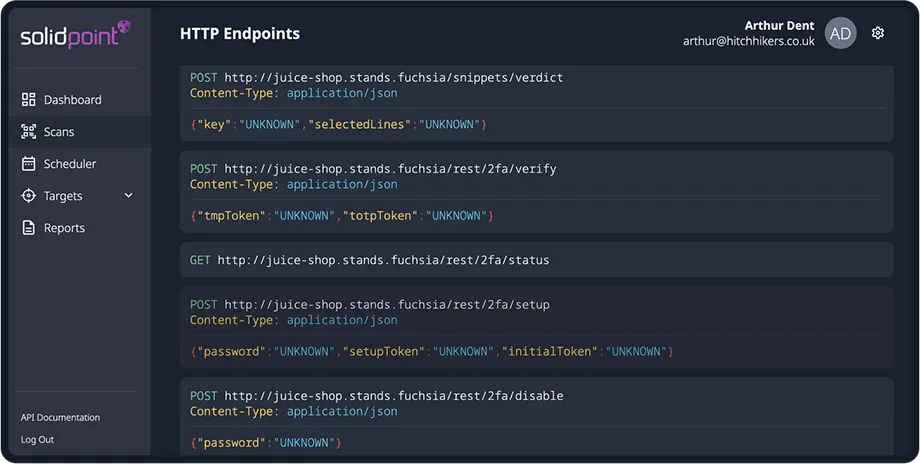The width and height of the screenshot is (920, 464).
Task: Click the Scheduler calendar icon
Action: click(x=28, y=164)
